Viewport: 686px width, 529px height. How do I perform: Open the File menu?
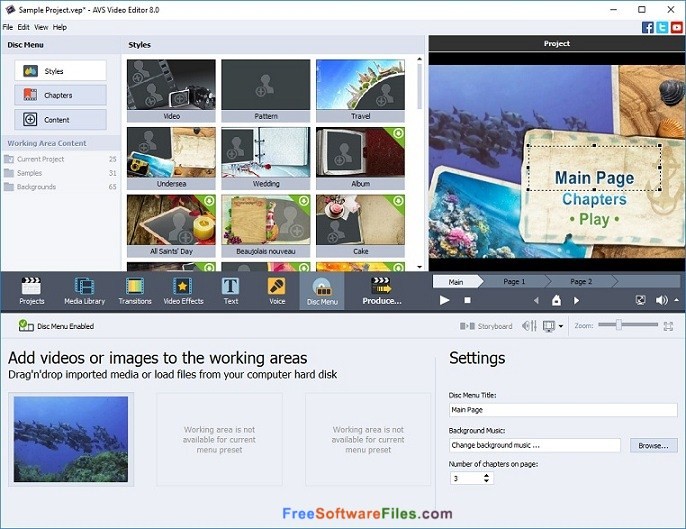tap(8, 27)
